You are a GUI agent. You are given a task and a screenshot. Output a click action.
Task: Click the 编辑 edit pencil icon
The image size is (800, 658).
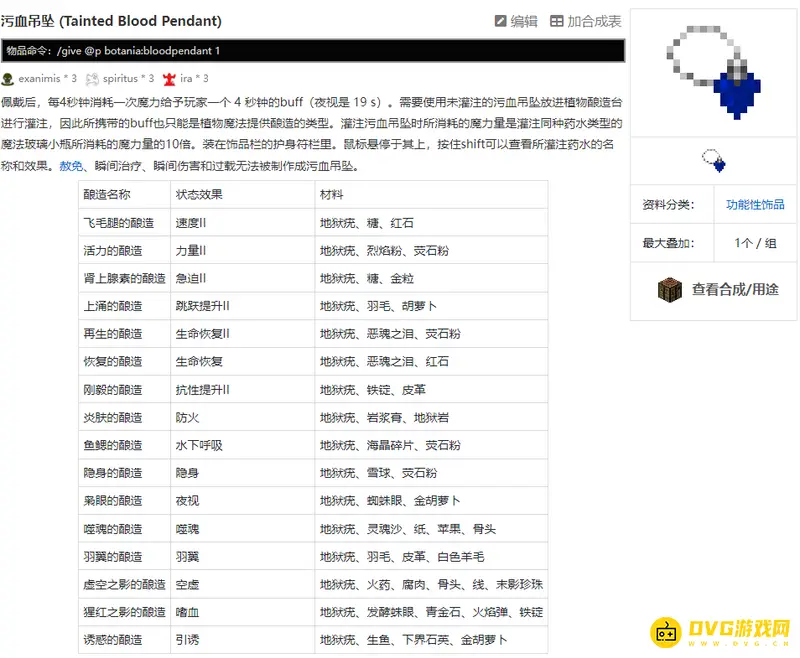501,21
